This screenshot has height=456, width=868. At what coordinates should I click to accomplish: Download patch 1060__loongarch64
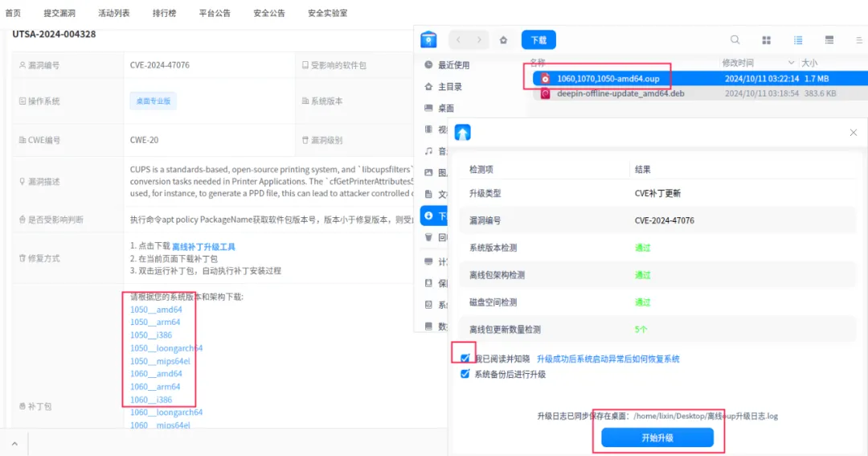(166, 413)
